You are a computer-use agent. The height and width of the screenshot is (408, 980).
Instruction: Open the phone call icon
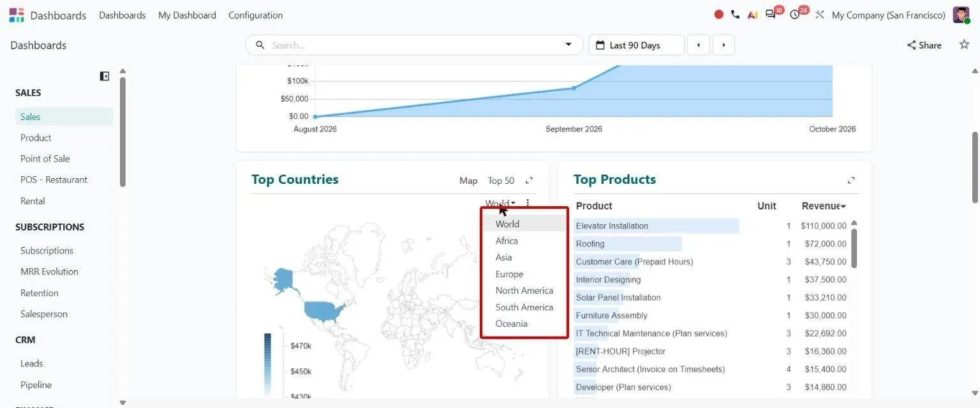[736, 15]
